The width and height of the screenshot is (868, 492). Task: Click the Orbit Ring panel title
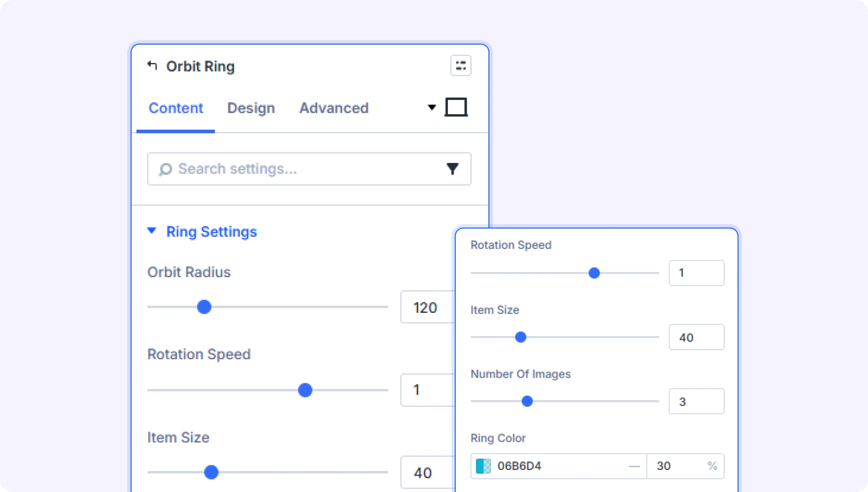(201, 66)
